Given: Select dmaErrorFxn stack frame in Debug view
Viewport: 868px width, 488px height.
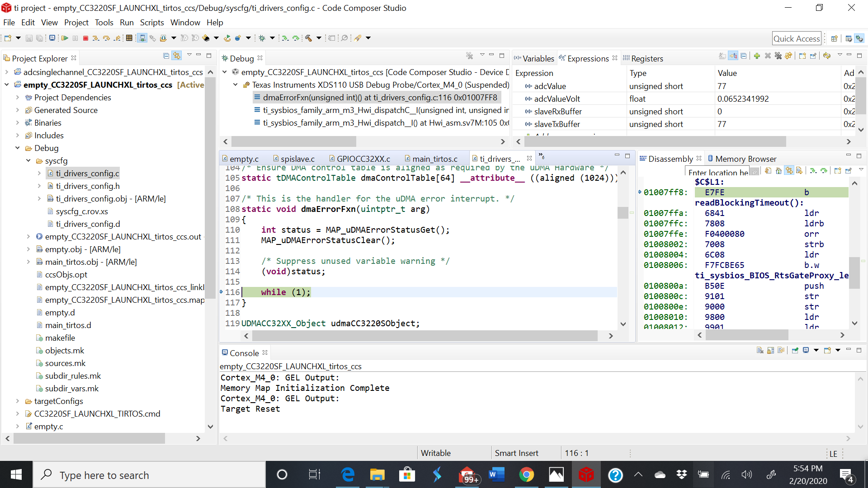Looking at the screenshot, I should pos(376,98).
